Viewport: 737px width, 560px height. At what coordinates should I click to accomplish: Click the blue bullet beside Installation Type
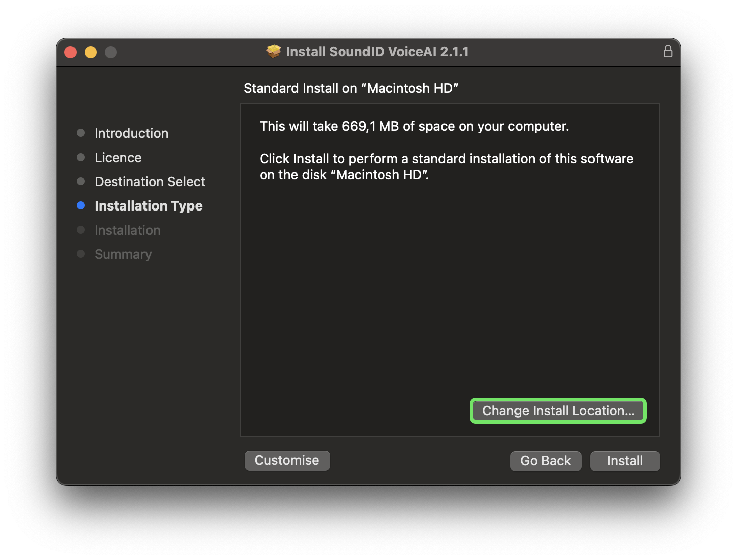click(x=81, y=205)
